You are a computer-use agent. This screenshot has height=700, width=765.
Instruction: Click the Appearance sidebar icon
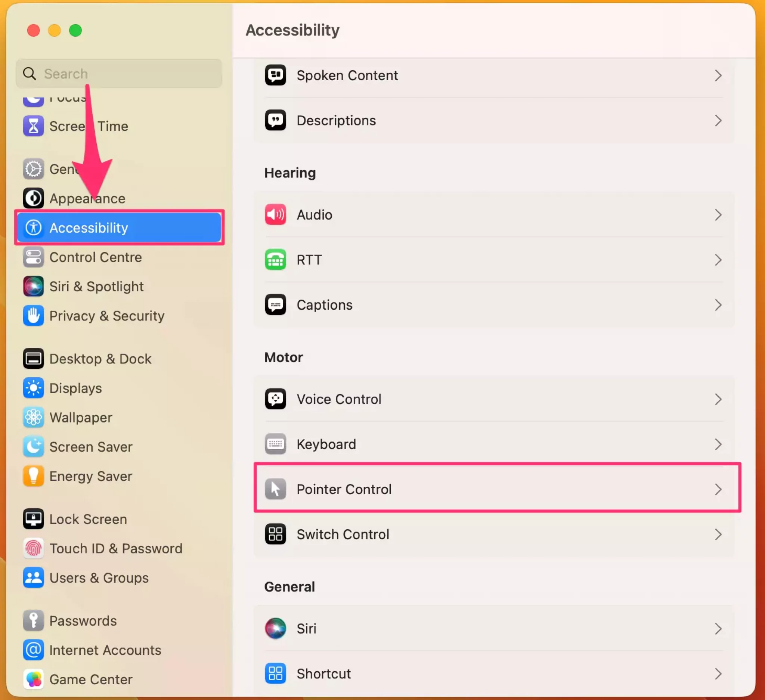(33, 198)
